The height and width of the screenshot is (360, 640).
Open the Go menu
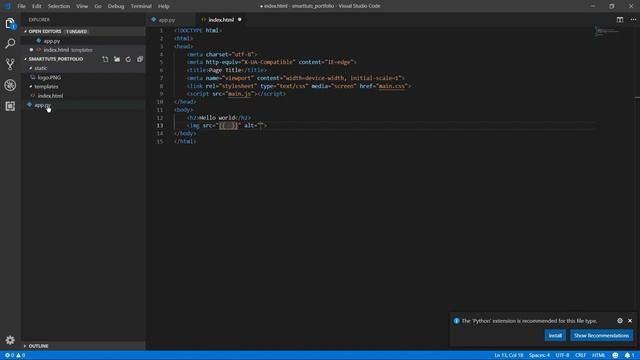98,6
